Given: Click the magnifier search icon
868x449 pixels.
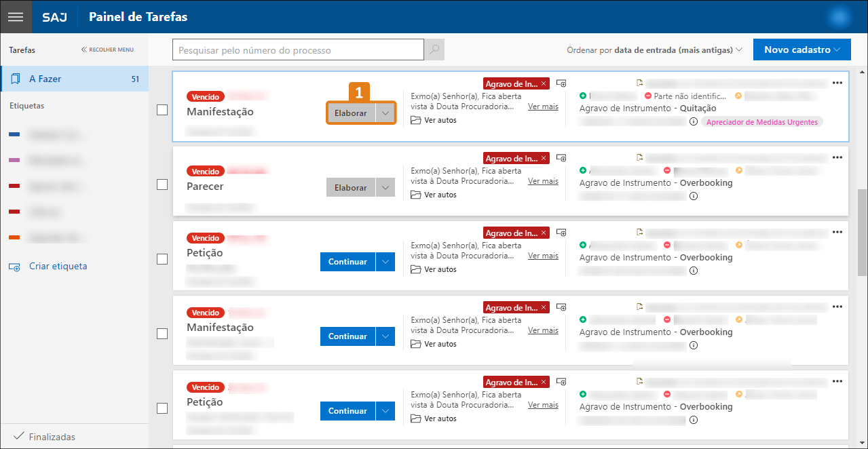Looking at the screenshot, I should (x=434, y=50).
